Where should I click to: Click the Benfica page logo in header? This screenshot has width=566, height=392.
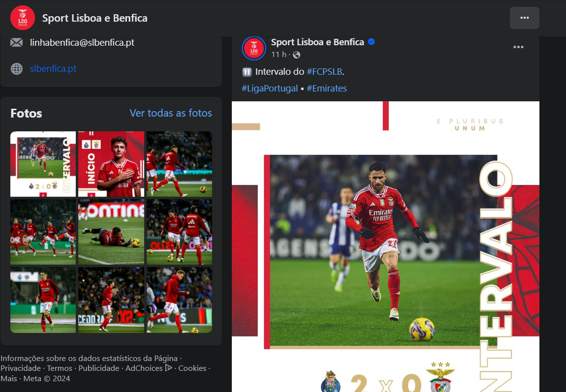click(22, 18)
